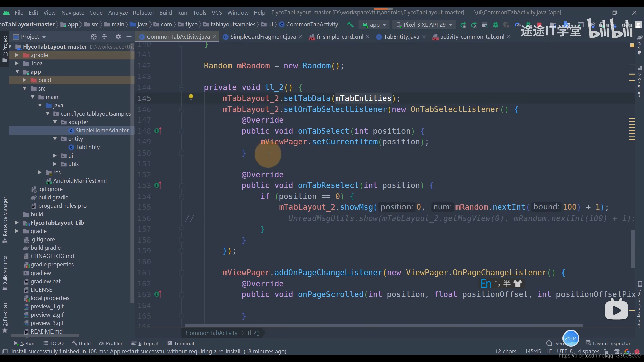Click Apply Code Changes list icon
644x362 pixels.
(x=485, y=25)
